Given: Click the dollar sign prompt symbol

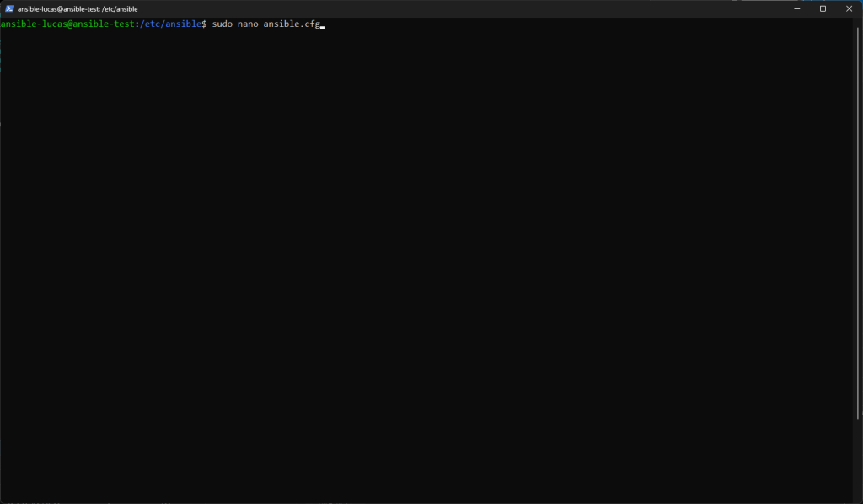Looking at the screenshot, I should pyautogui.click(x=204, y=24).
